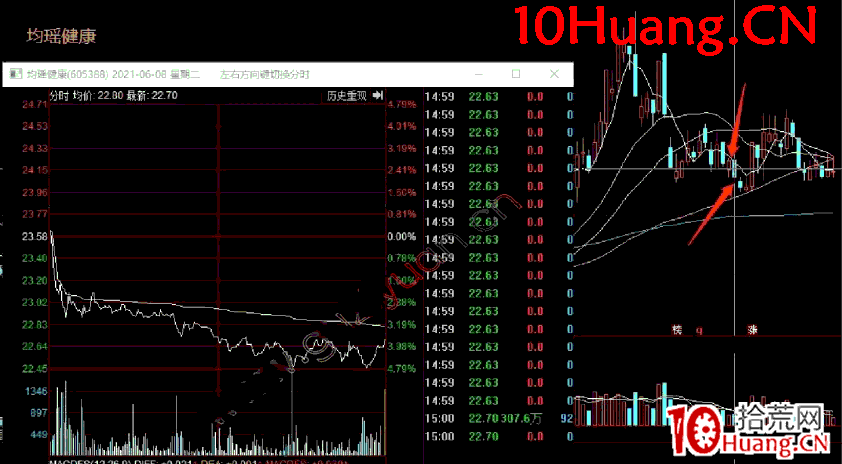Click the 24.53 price axis label
Screen dimensions: 842x464
click(34, 126)
